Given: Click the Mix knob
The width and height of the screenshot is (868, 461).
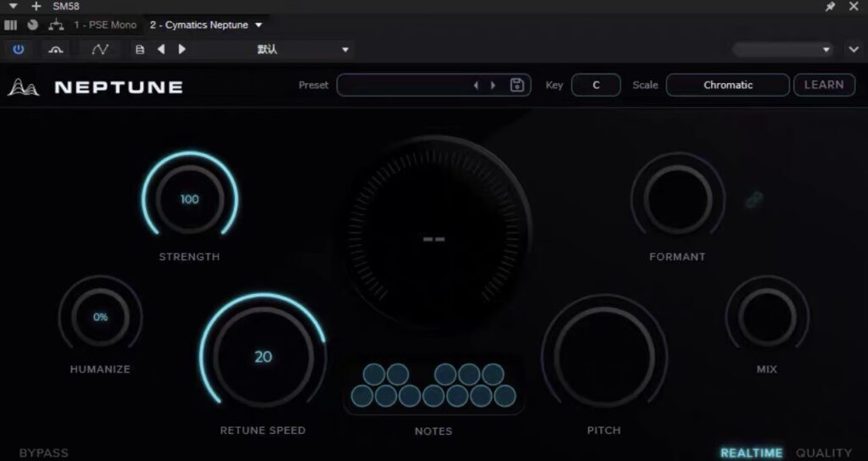Looking at the screenshot, I should (767, 317).
